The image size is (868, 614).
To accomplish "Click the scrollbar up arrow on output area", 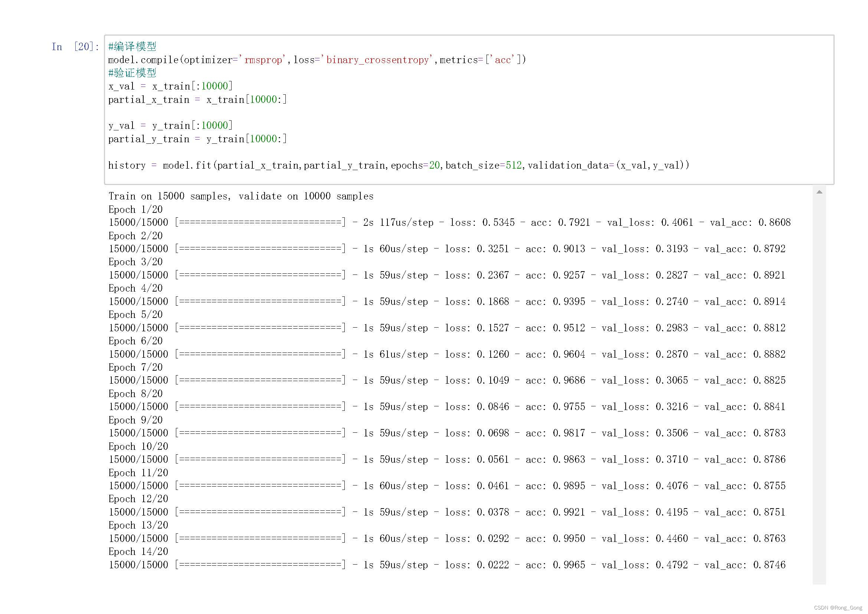I will pyautogui.click(x=820, y=192).
